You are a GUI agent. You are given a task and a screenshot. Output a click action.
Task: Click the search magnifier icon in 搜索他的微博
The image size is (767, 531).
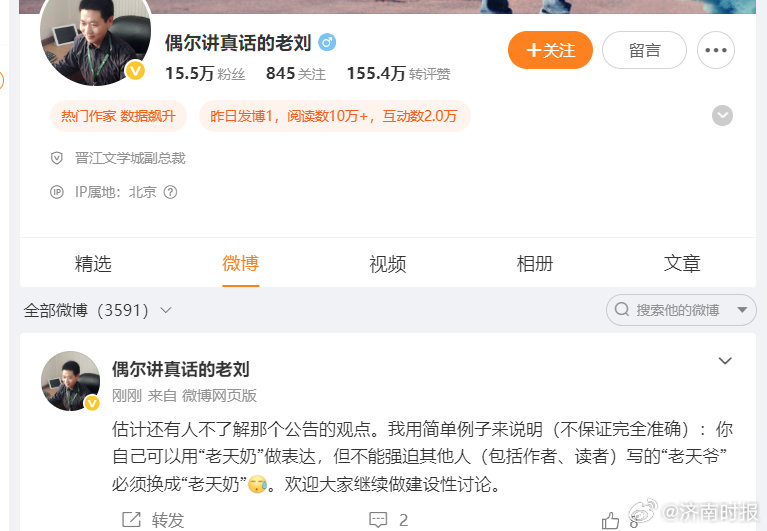(622, 309)
